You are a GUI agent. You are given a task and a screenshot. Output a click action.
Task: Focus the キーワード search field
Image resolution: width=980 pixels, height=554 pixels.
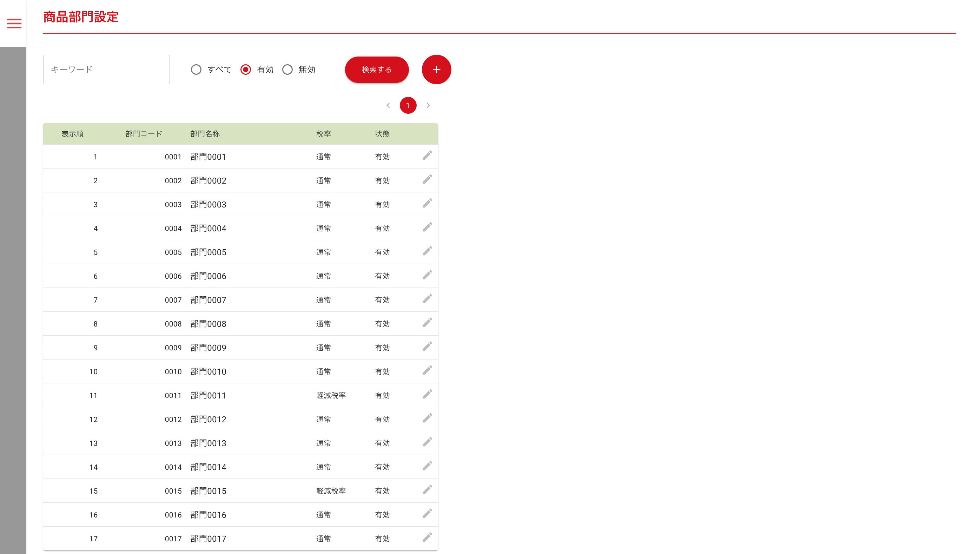coord(106,70)
